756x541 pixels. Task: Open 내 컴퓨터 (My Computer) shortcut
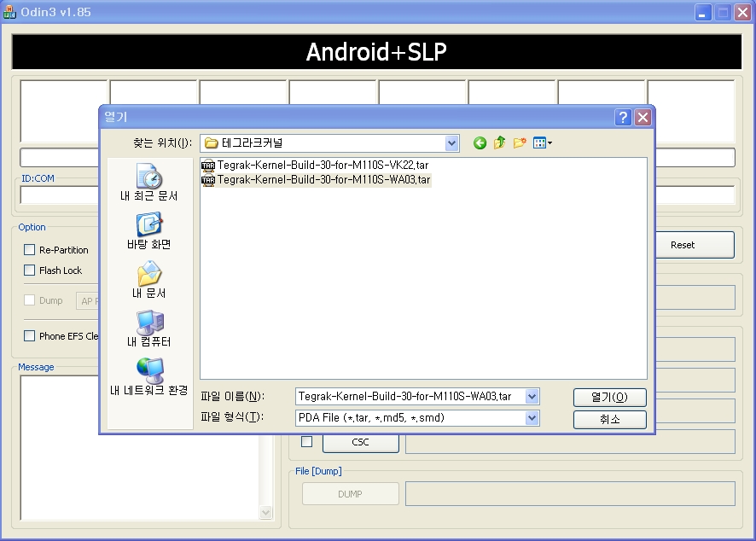tap(149, 329)
